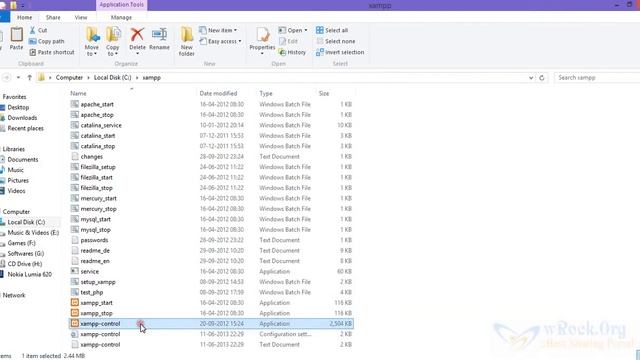This screenshot has width=640, height=360.
Task: Open the Documents library
Action: coord(22,160)
